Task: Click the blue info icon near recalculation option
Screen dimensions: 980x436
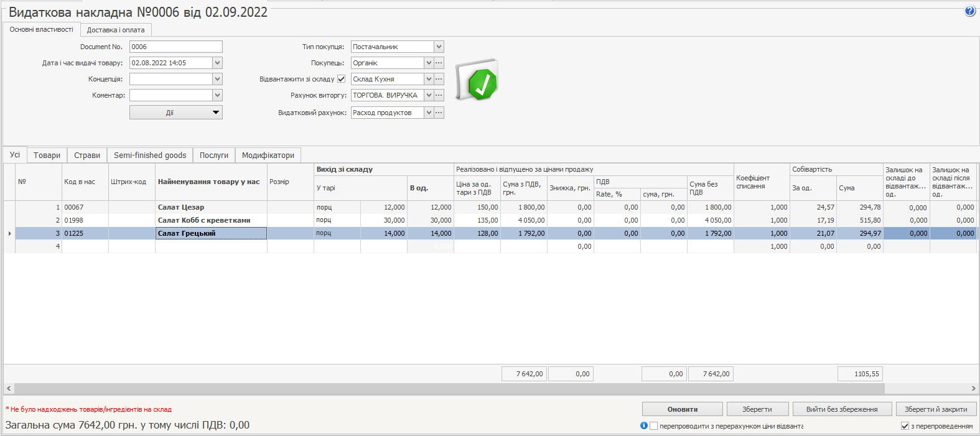Action: [644, 426]
